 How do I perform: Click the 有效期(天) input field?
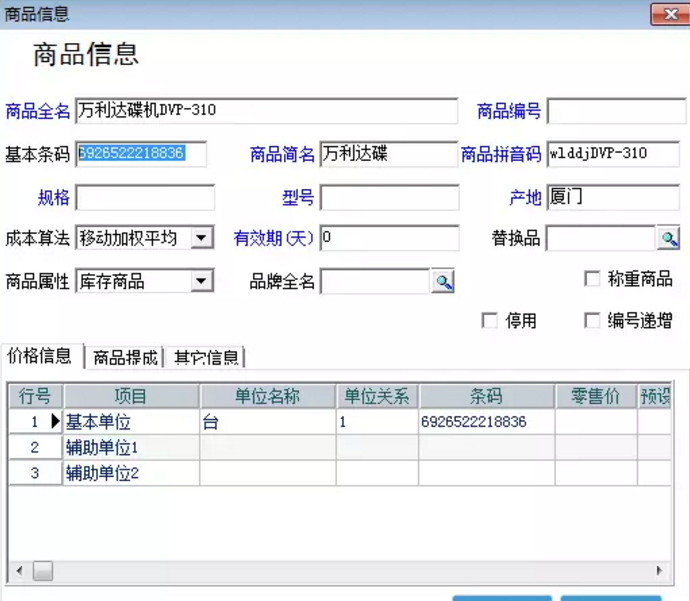coord(389,238)
